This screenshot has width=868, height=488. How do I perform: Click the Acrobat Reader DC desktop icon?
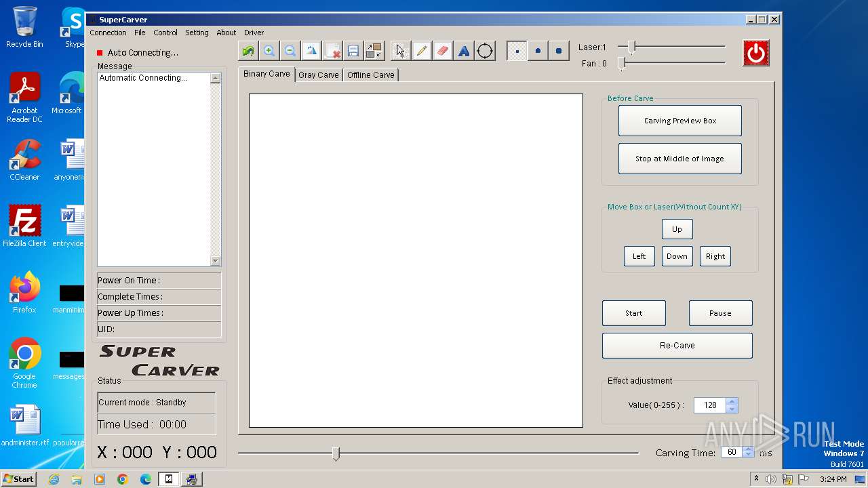24,98
